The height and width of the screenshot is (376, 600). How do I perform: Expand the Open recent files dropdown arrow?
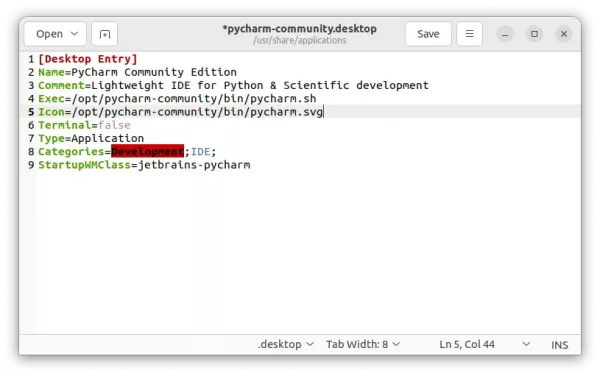(x=75, y=34)
